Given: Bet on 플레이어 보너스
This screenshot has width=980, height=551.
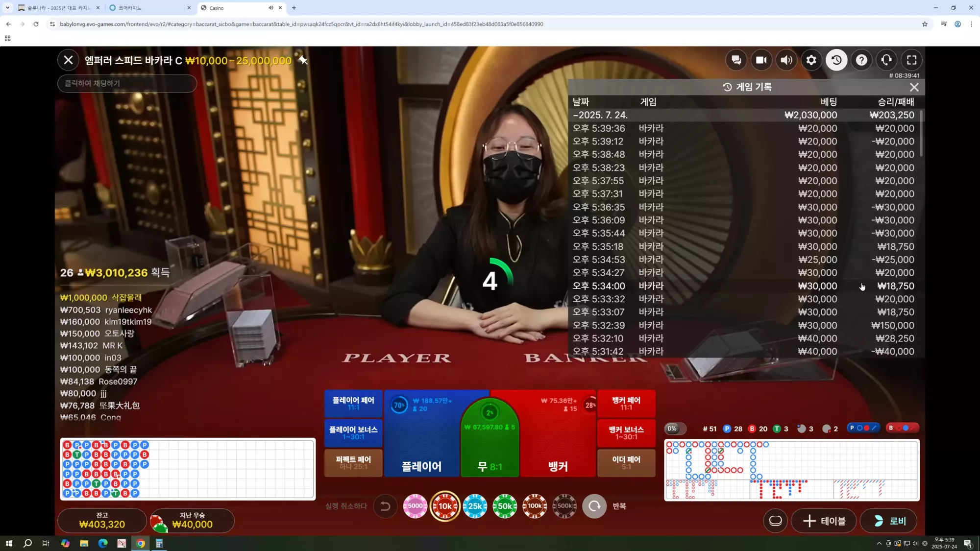Looking at the screenshot, I should [x=353, y=433].
